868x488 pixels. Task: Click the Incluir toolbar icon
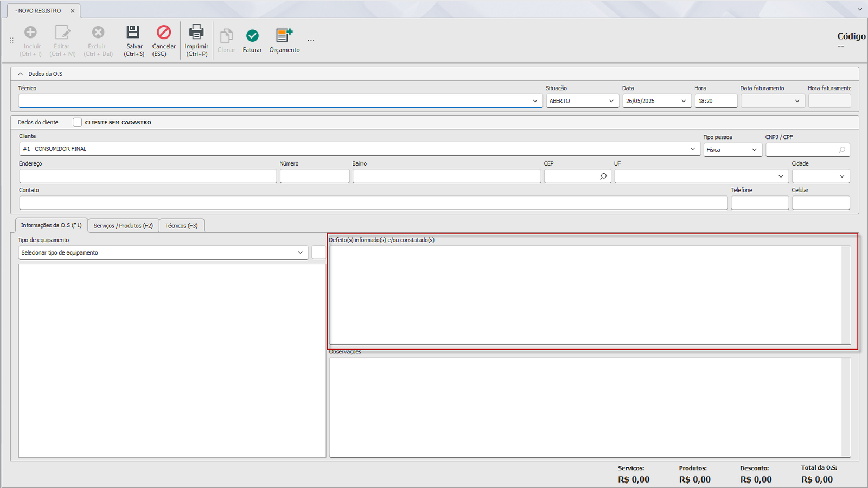[x=31, y=33]
